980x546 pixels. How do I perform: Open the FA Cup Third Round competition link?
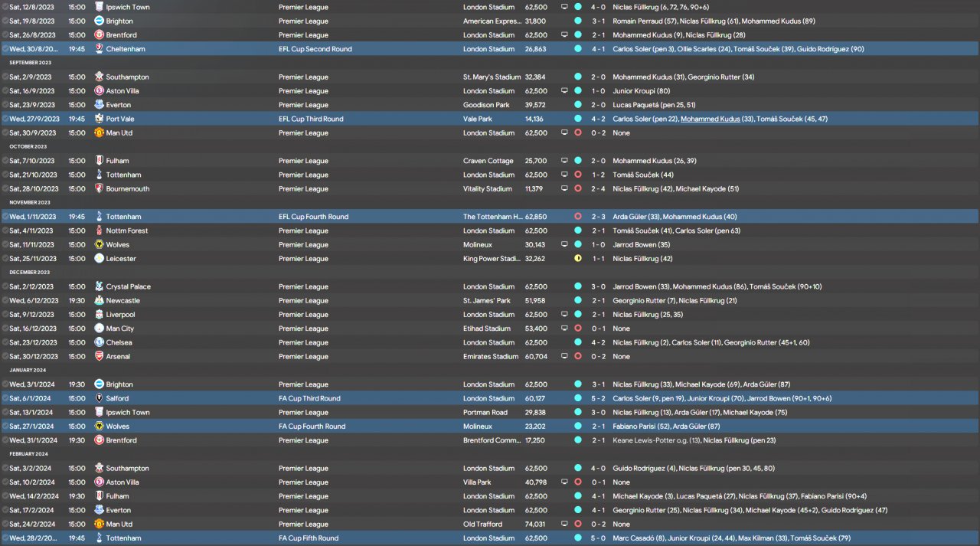tap(309, 398)
